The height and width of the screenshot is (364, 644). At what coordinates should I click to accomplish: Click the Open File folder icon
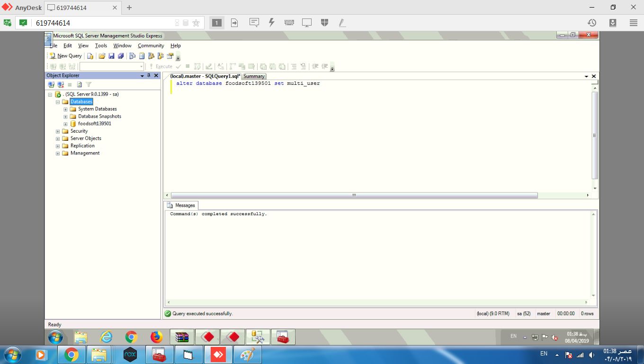(102, 56)
